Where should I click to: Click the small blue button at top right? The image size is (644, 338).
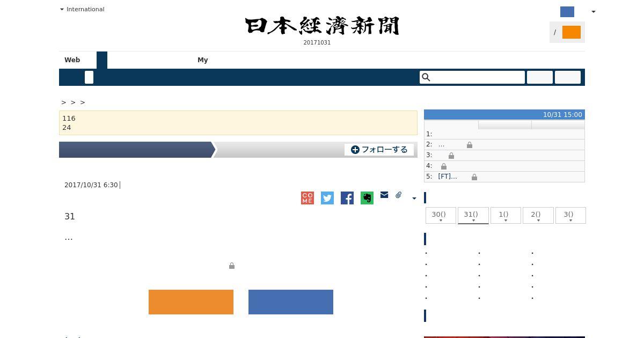pos(567,12)
